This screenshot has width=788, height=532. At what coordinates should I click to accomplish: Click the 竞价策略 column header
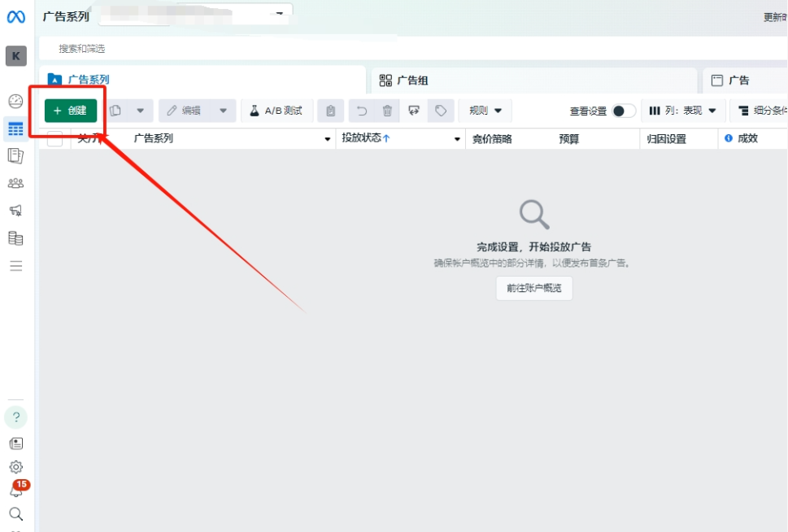(x=492, y=139)
